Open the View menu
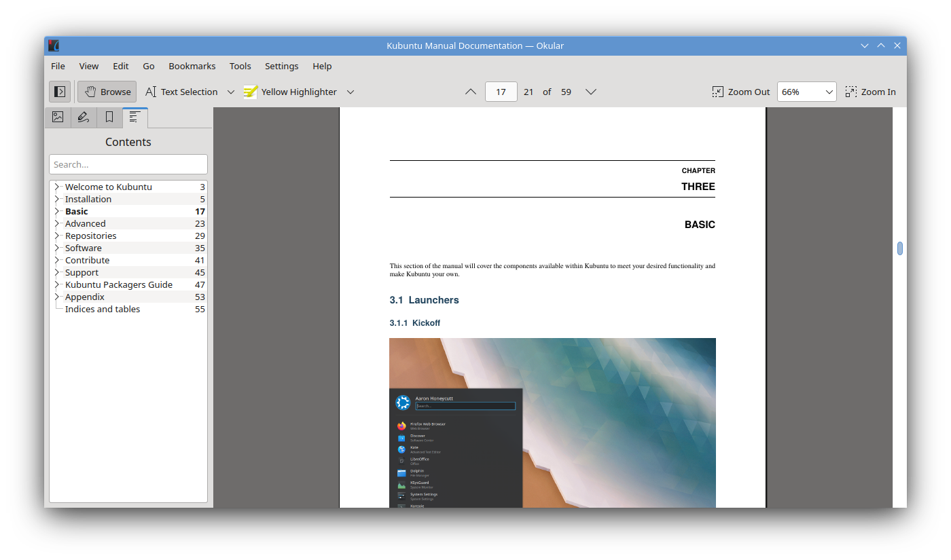The height and width of the screenshot is (560, 951). (89, 66)
